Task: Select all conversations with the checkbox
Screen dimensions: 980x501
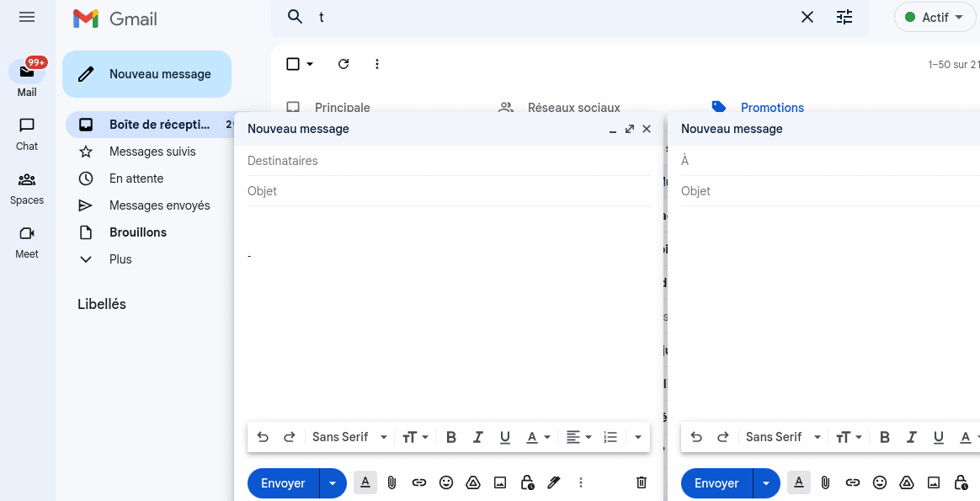Action: pyautogui.click(x=290, y=63)
